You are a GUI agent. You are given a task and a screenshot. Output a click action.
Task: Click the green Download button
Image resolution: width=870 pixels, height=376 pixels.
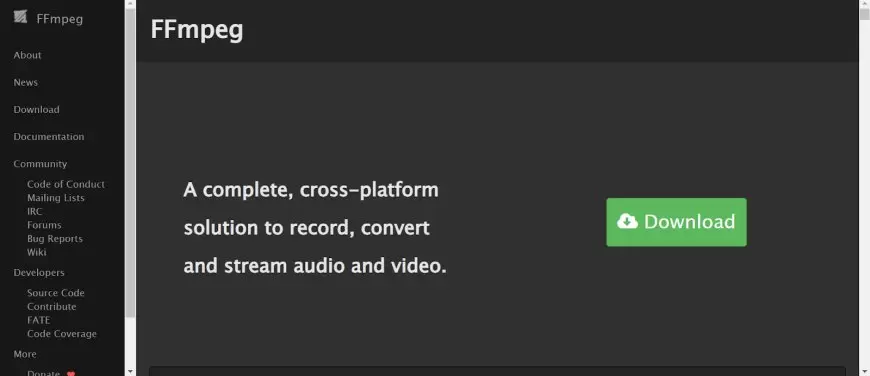(x=676, y=222)
